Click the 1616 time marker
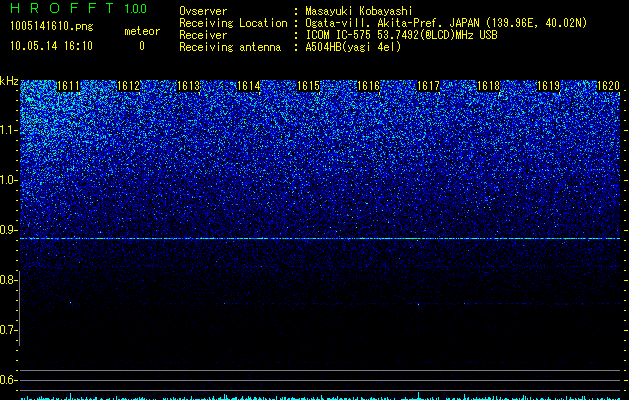Screen dimensions: 629x400 [x=368, y=86]
